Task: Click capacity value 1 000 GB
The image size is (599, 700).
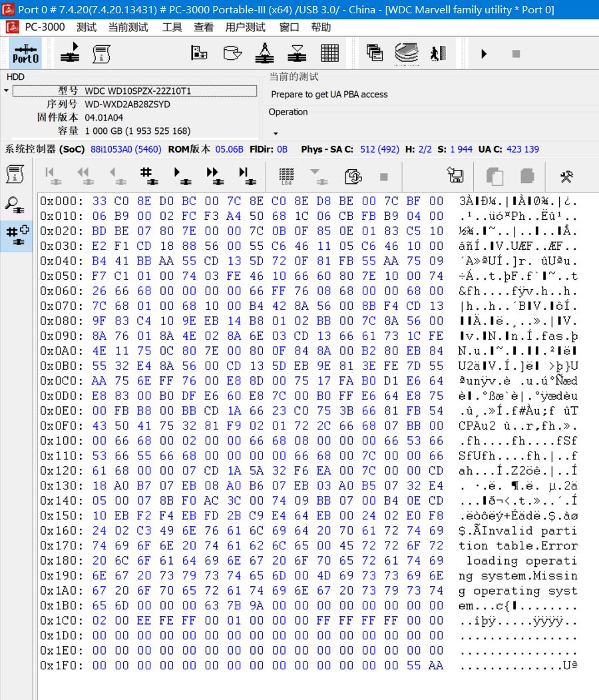Action: coord(137,131)
